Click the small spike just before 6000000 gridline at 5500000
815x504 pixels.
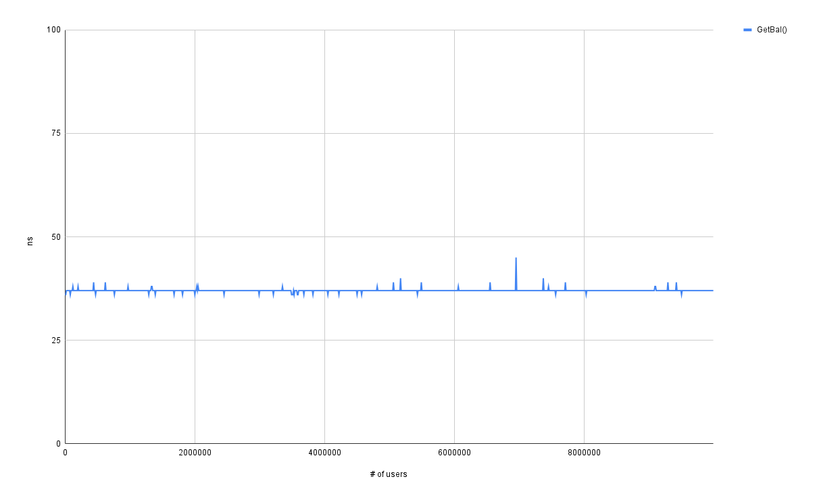tap(421, 284)
